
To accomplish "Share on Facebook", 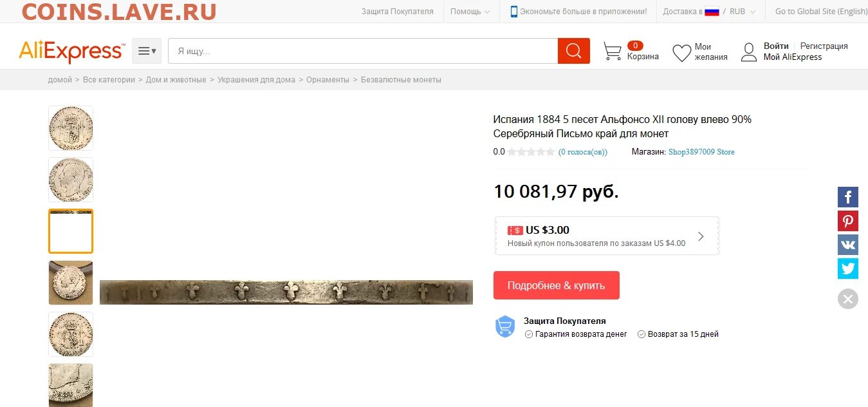I will [x=847, y=197].
